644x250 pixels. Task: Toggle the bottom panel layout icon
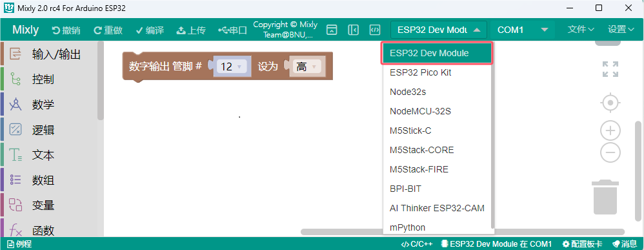(332, 30)
